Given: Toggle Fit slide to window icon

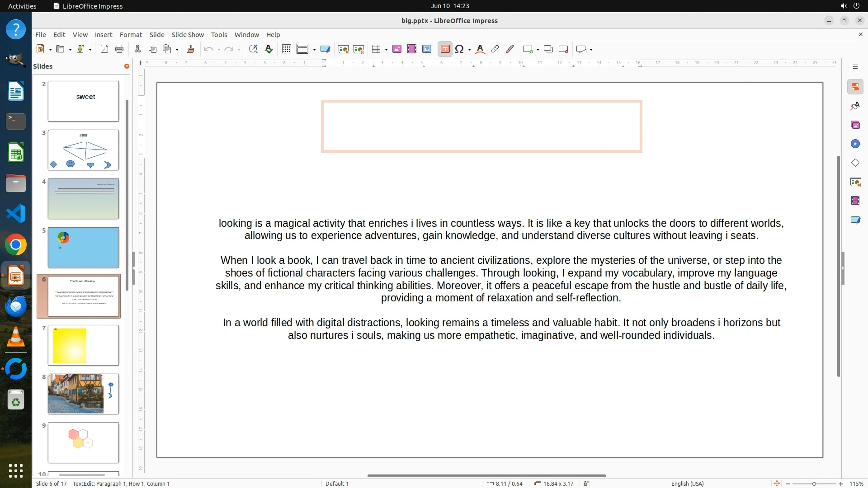Looking at the screenshot, I should click(777, 483).
